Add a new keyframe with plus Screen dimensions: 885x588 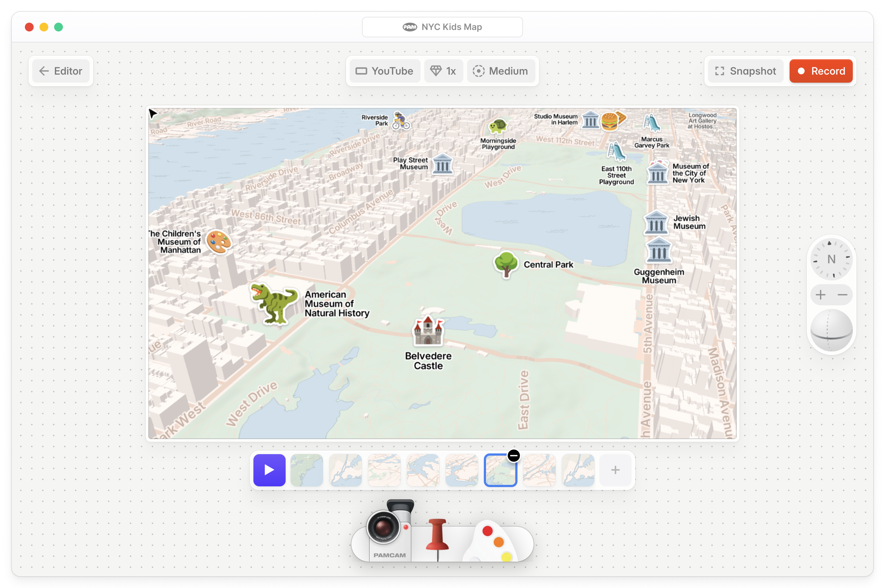615,470
